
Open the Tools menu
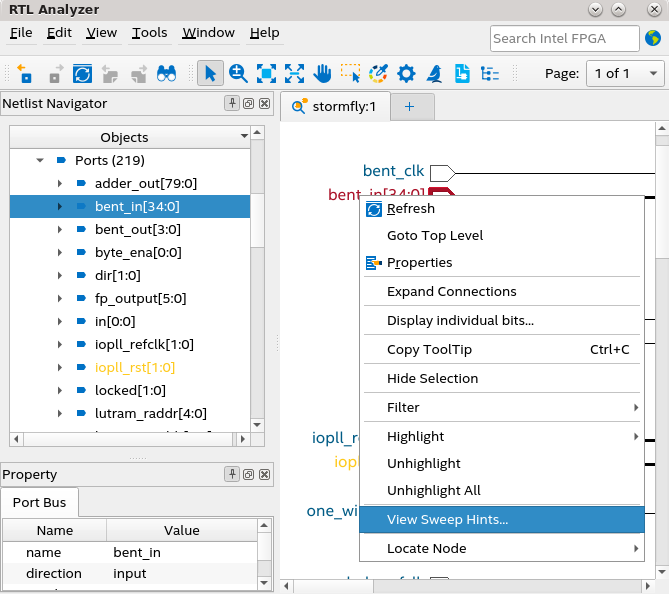(149, 32)
